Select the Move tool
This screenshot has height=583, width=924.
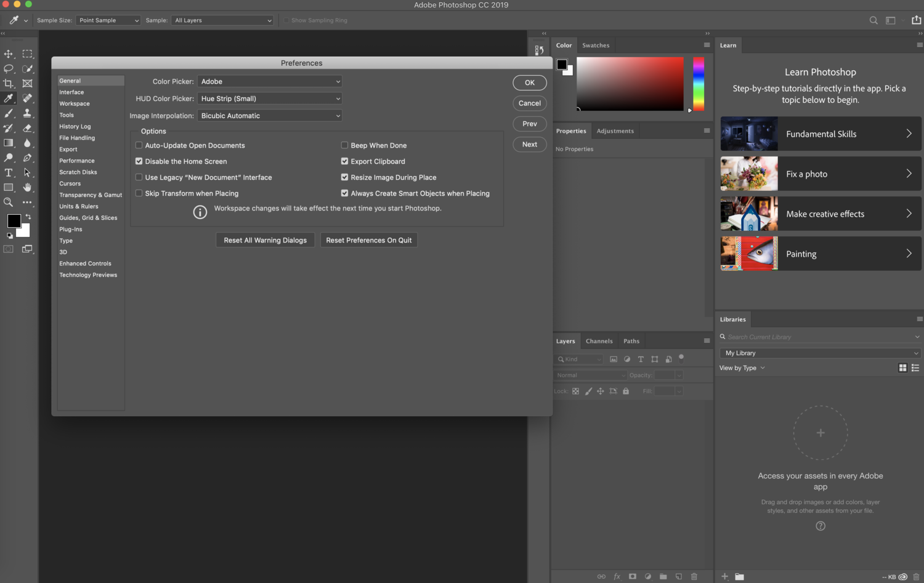pos(9,54)
